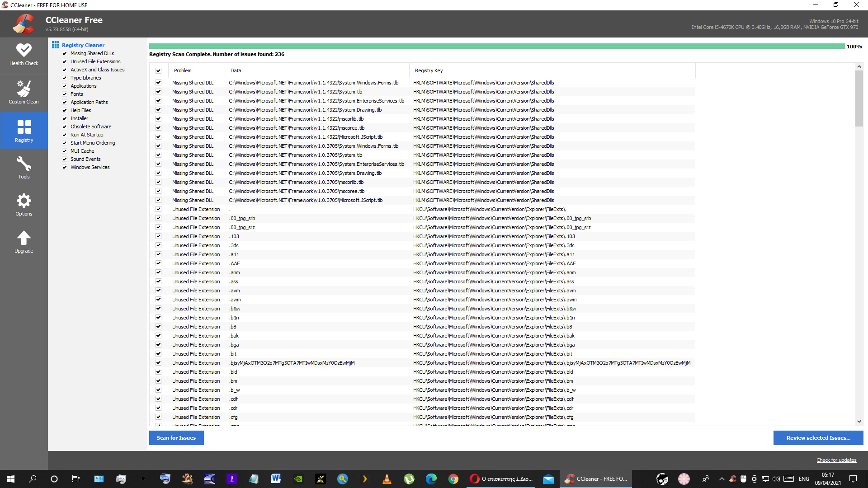Uncheck the System.Windows.Forms.tlb v1.1.4322 row checkbox

coord(158,83)
